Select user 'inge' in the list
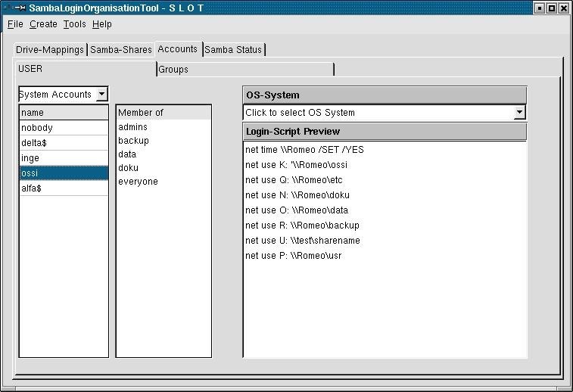Image resolution: width=573 pixels, height=392 pixels. [x=64, y=158]
